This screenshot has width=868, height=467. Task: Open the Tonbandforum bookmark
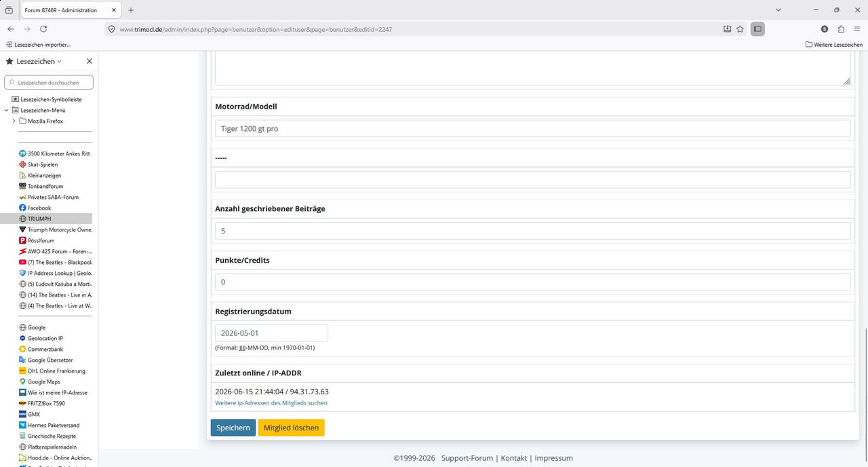tap(41, 186)
